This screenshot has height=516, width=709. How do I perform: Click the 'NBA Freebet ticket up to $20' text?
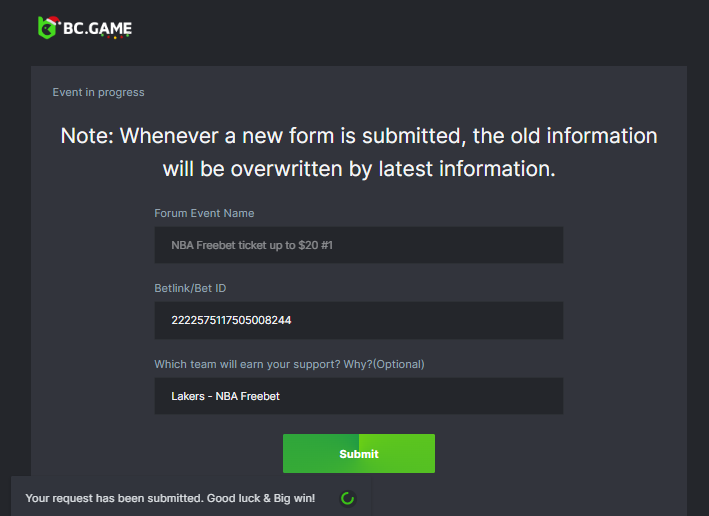tap(244, 245)
